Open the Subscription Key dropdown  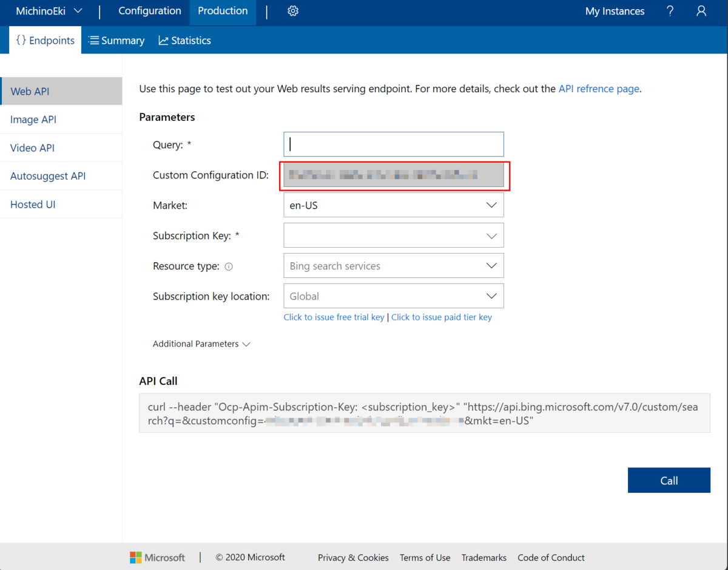[394, 236]
